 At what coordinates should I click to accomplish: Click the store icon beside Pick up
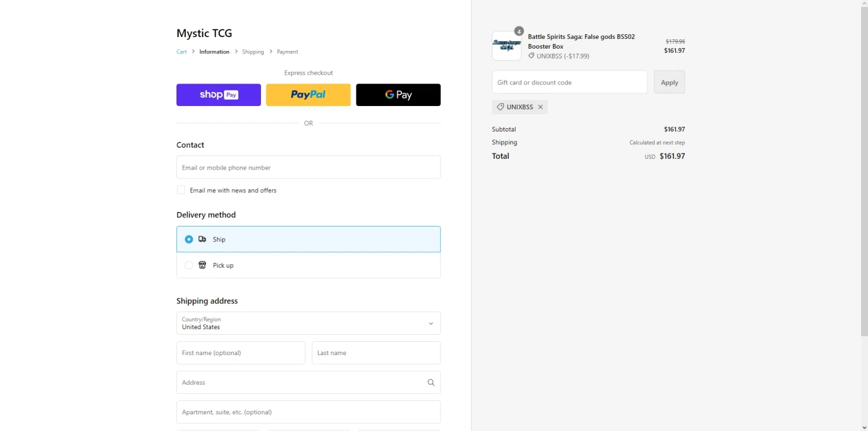click(x=202, y=265)
